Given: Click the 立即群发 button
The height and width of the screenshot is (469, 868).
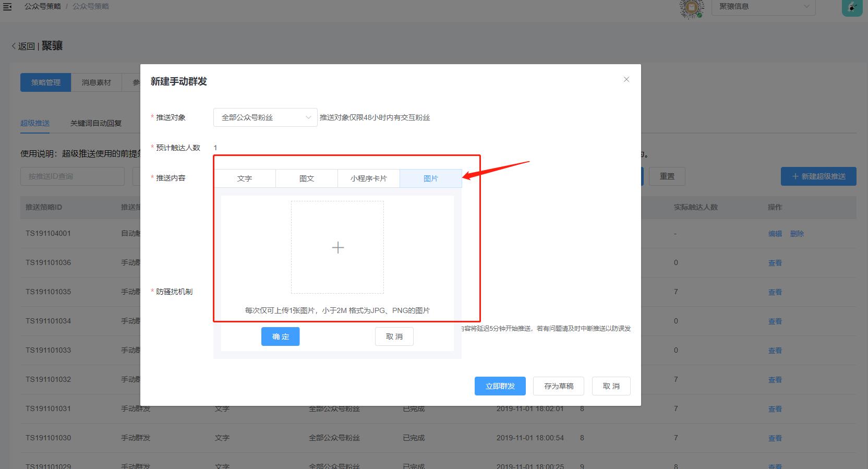Looking at the screenshot, I should (500, 386).
